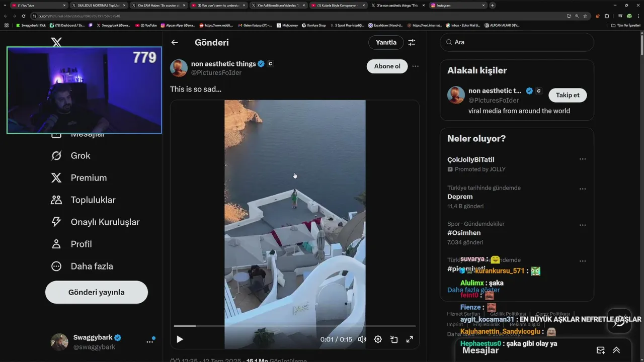Viewport: 644px width, 362px height.
Task: Open options for Deprem trend
Action: point(583,189)
